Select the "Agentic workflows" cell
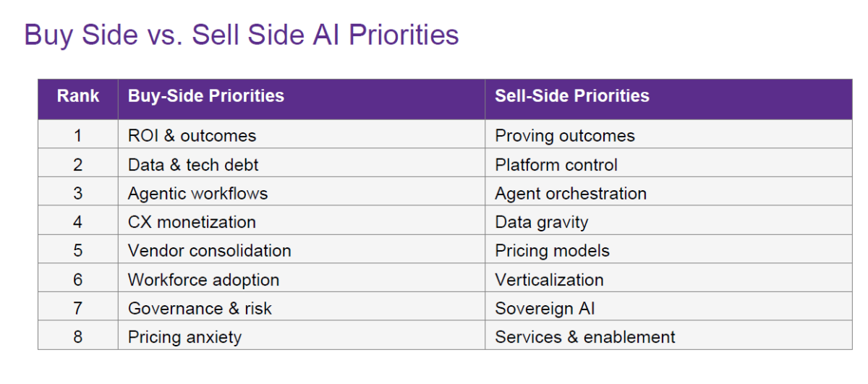The height and width of the screenshot is (384, 868). [197, 194]
